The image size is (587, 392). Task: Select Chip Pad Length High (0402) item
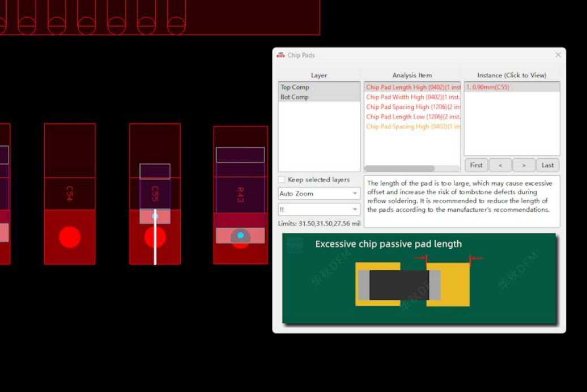412,87
